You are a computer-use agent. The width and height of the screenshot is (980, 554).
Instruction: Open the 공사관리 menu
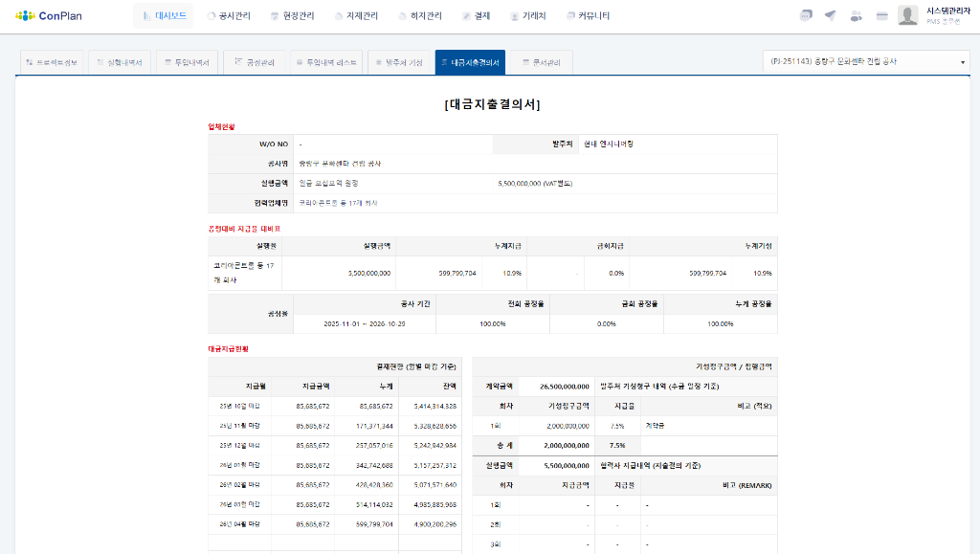pos(229,15)
